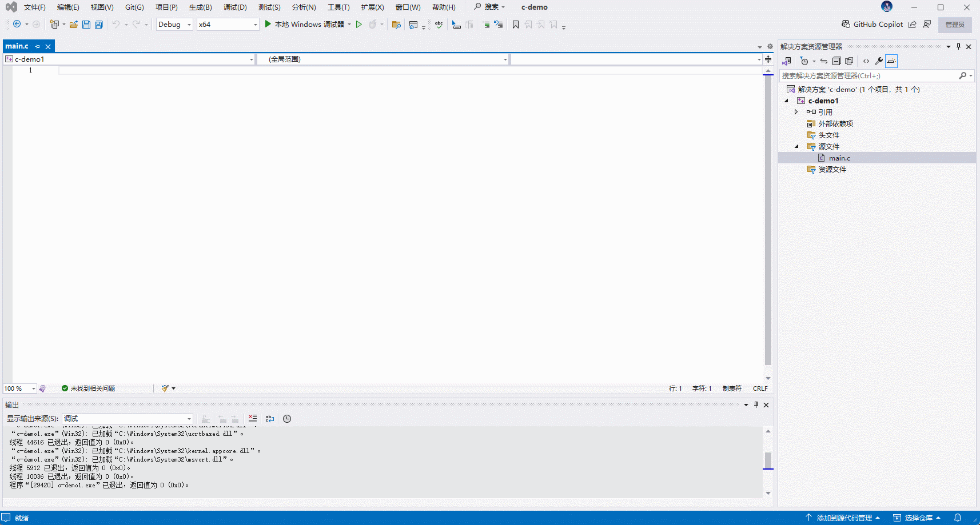Toggle Preview Selected Items in Solution Explorer

pyautogui.click(x=891, y=61)
